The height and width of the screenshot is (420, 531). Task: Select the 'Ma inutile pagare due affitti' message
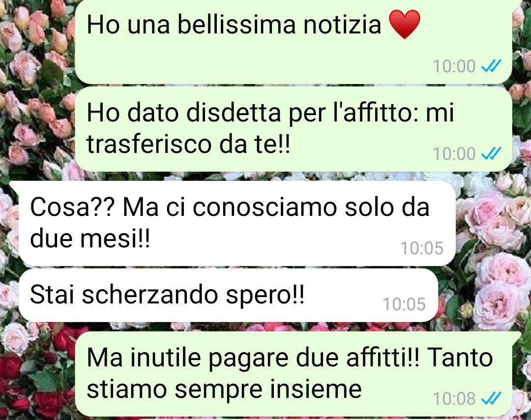coord(293,374)
